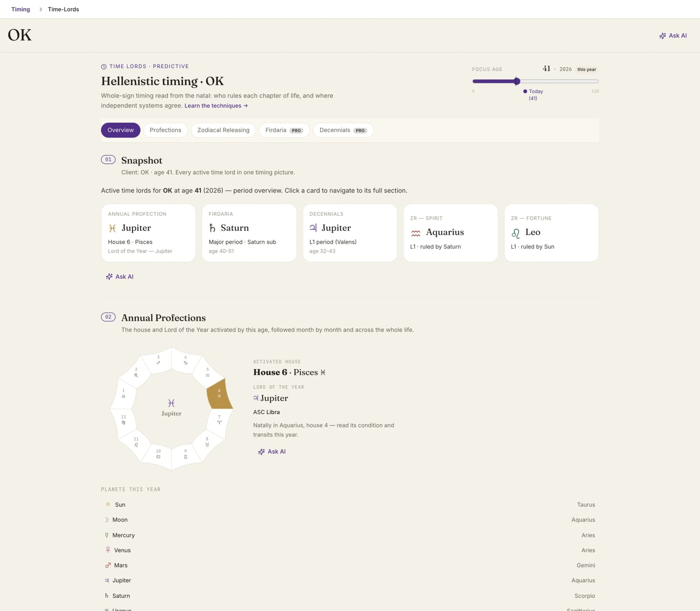
Task: Follow the Learn the techniques link
Action: 216,106
